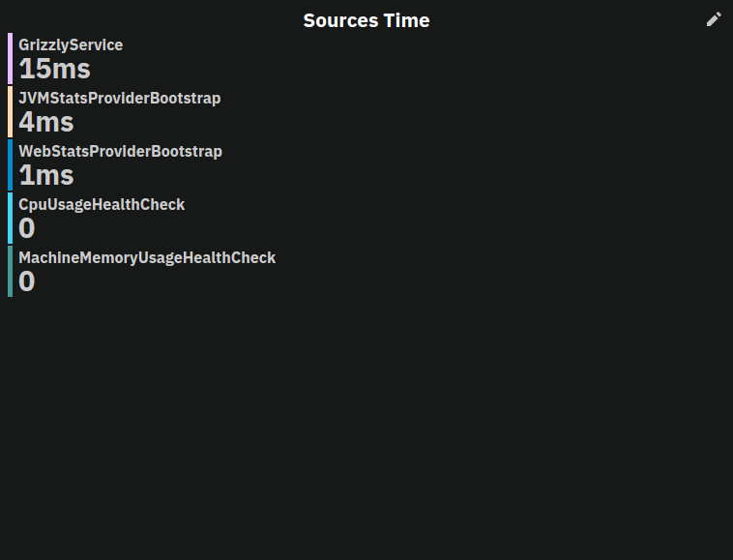
Task: Click the 1ms value under WebStatsProviderBootstrap
Action: pyautogui.click(x=45, y=175)
